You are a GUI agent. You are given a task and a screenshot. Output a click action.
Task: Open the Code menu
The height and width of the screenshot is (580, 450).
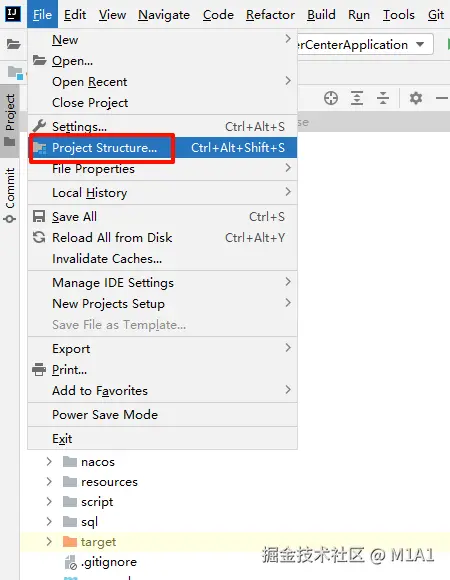pyautogui.click(x=218, y=15)
